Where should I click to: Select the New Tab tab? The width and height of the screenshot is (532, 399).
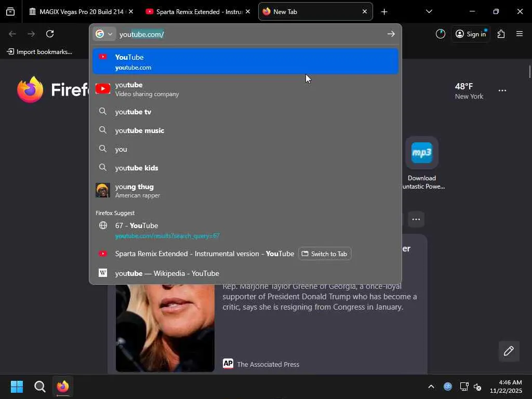click(315, 12)
